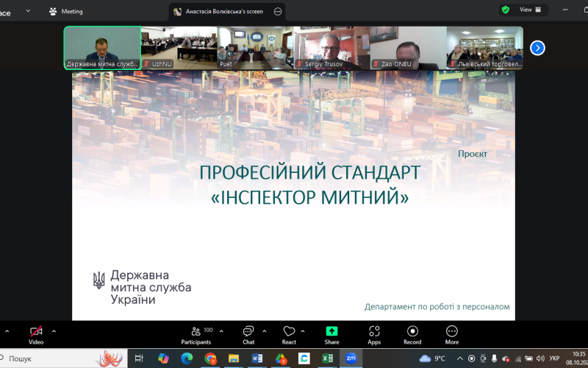588x368 pixels.
Task: Open Excel from the Windows taskbar
Action: pos(327,358)
